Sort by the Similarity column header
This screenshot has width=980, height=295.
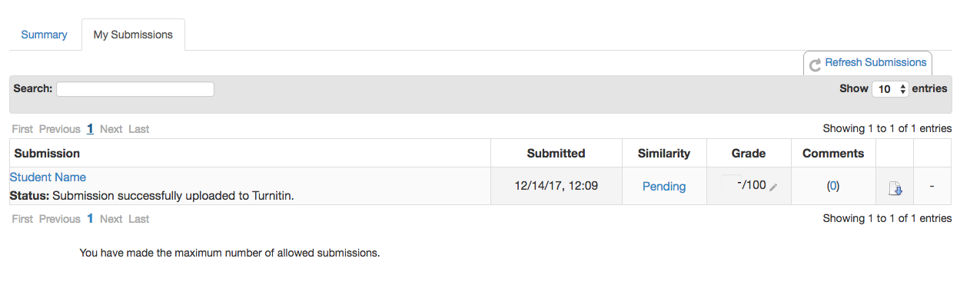coord(664,153)
